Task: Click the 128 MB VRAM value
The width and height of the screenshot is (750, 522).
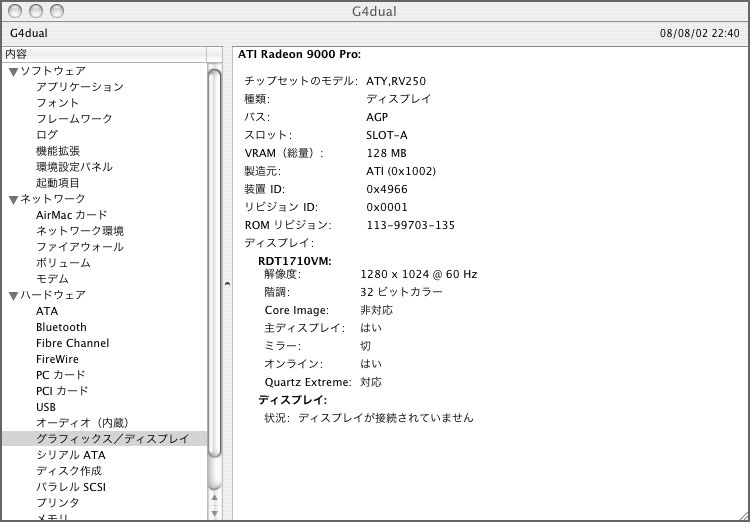Action: pyautogui.click(x=386, y=154)
